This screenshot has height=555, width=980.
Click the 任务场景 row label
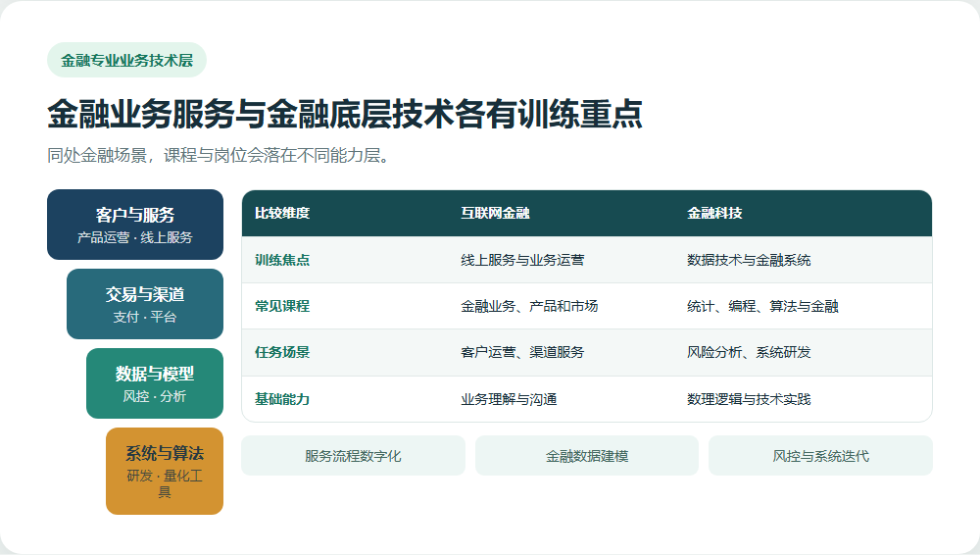[282, 352]
